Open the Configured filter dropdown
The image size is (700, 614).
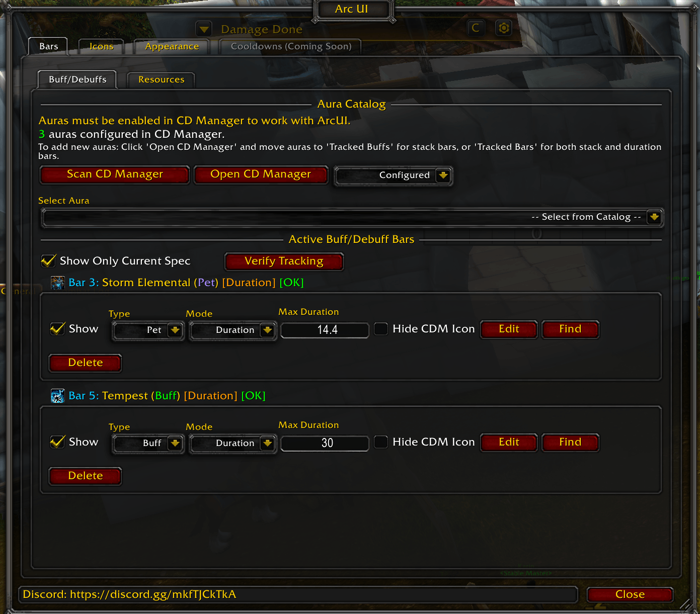pyautogui.click(x=443, y=176)
